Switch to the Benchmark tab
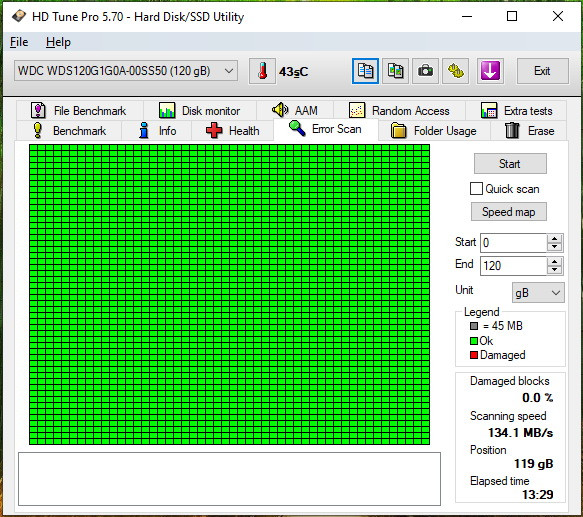Viewport: 583px width, 517px height. pos(70,131)
